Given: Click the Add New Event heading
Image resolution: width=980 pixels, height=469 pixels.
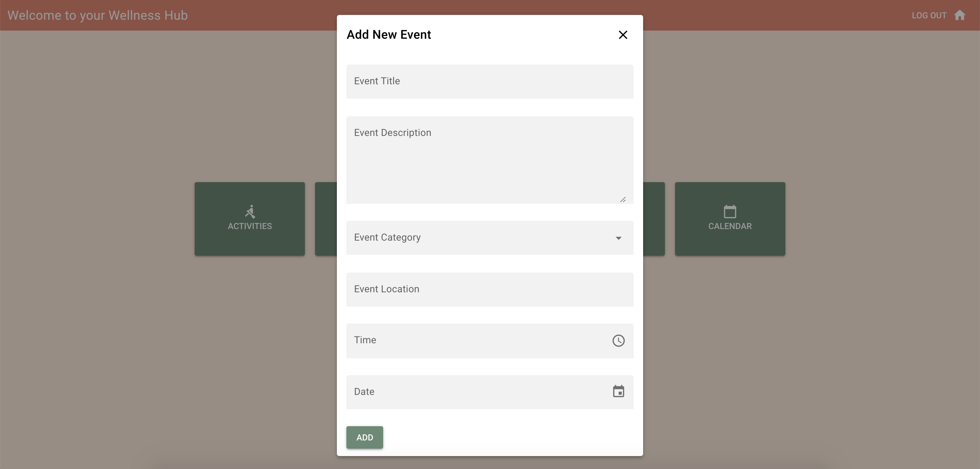Looking at the screenshot, I should coord(388,35).
